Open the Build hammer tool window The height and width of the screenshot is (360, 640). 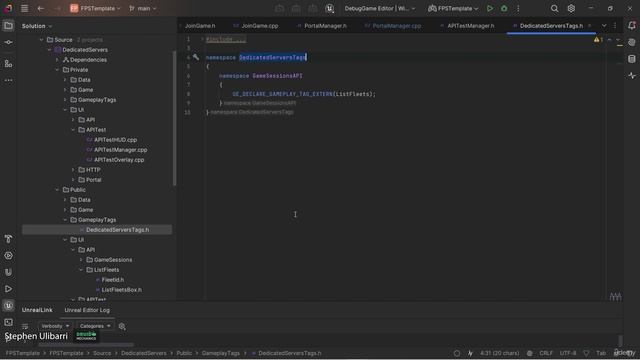click(8, 239)
